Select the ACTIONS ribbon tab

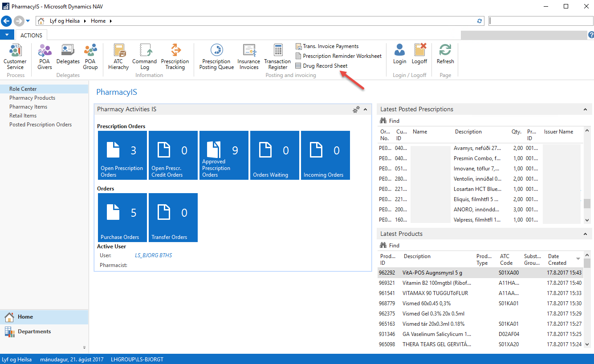tap(31, 35)
